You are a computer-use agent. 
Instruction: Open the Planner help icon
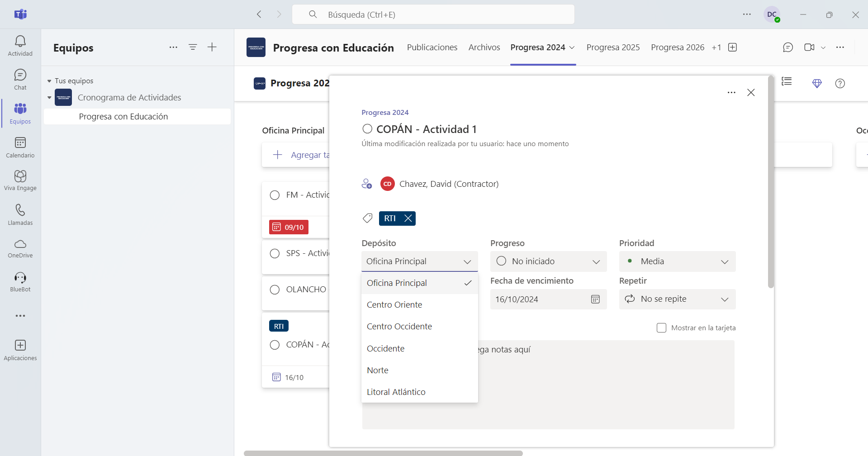840,83
